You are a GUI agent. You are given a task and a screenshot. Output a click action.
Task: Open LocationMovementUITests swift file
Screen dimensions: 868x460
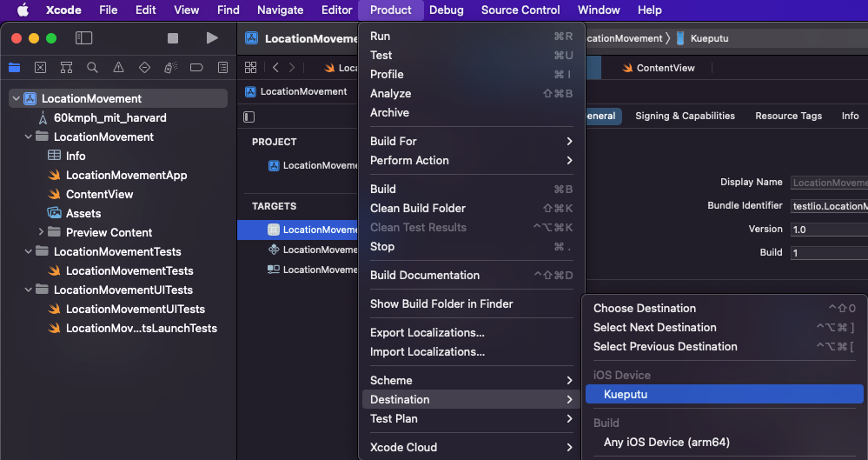(x=127, y=309)
